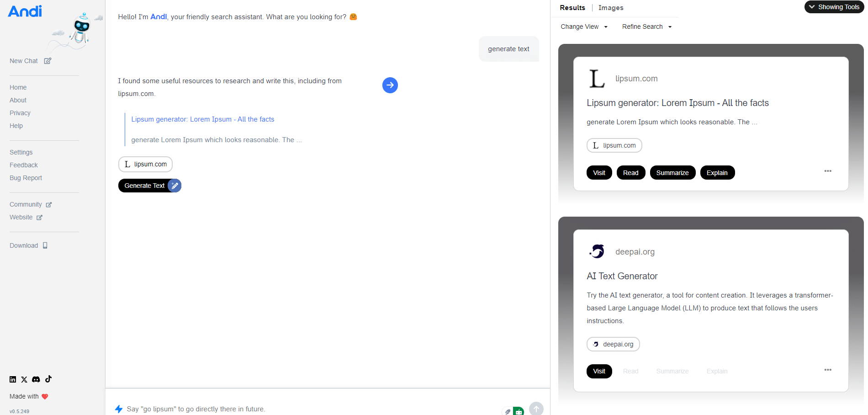
Task: Open the Discord community icon
Action: [x=36, y=379]
